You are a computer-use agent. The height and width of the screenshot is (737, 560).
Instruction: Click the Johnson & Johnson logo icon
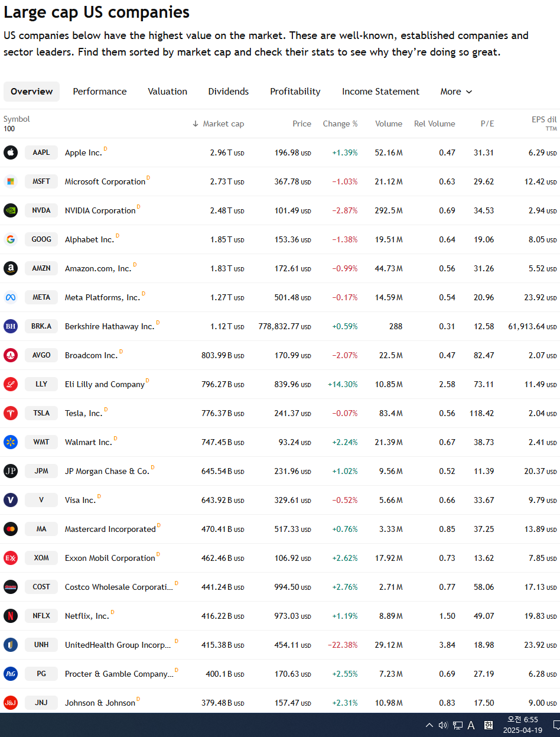coord(11,703)
